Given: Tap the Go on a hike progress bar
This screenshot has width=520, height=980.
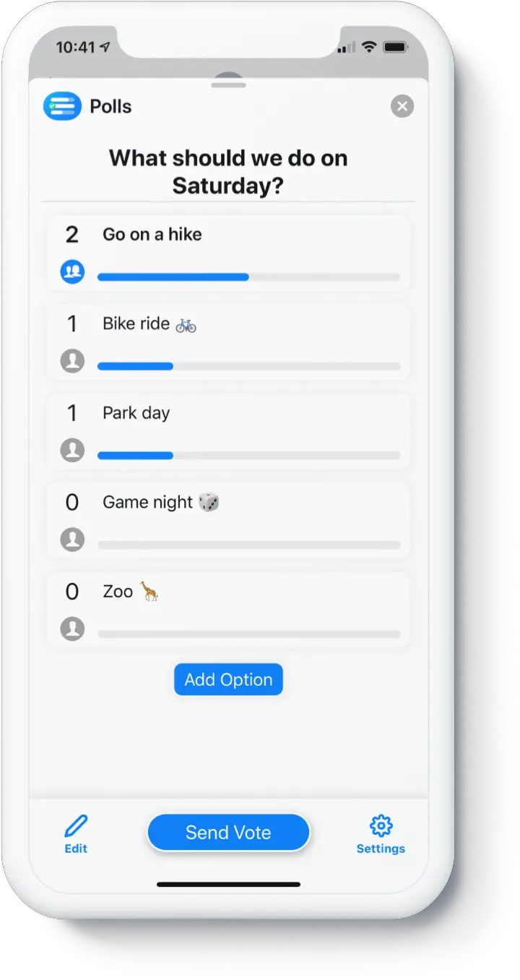Looking at the screenshot, I should 248,277.
